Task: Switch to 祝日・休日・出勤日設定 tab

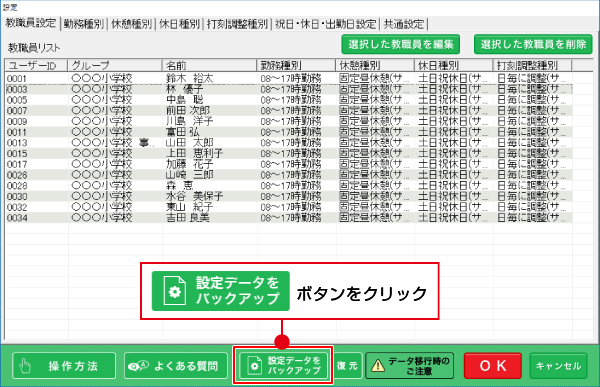Action: pyautogui.click(x=326, y=24)
